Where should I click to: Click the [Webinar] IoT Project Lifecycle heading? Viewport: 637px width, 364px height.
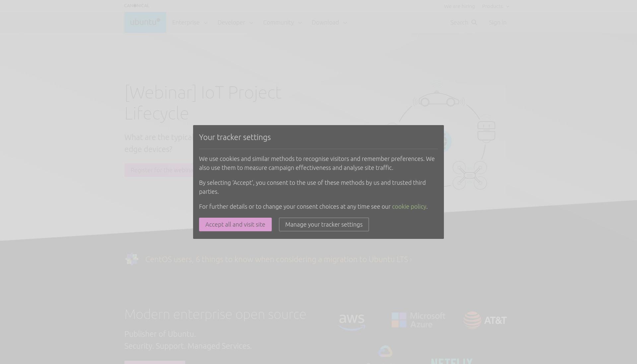coord(203,103)
